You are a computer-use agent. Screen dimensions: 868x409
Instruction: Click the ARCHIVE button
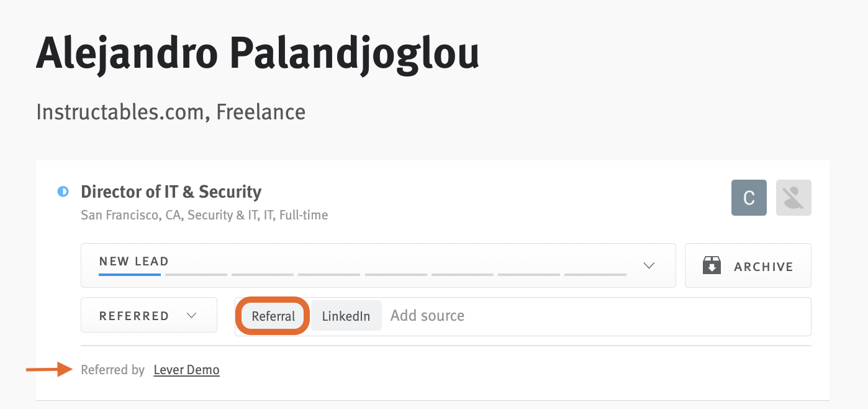(x=748, y=265)
